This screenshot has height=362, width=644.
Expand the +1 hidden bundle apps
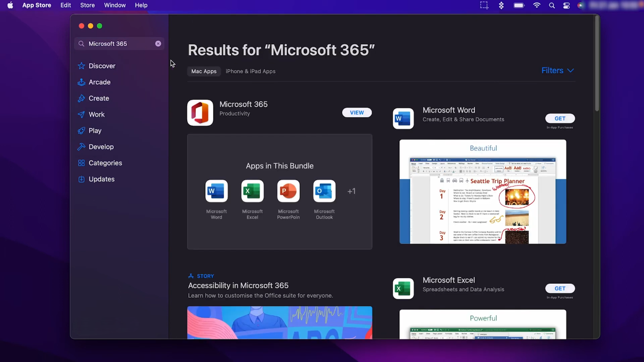pos(351,191)
